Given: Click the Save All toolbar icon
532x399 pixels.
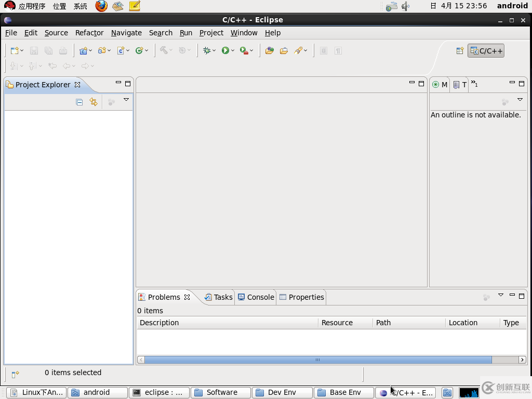Looking at the screenshot, I should (x=48, y=51).
